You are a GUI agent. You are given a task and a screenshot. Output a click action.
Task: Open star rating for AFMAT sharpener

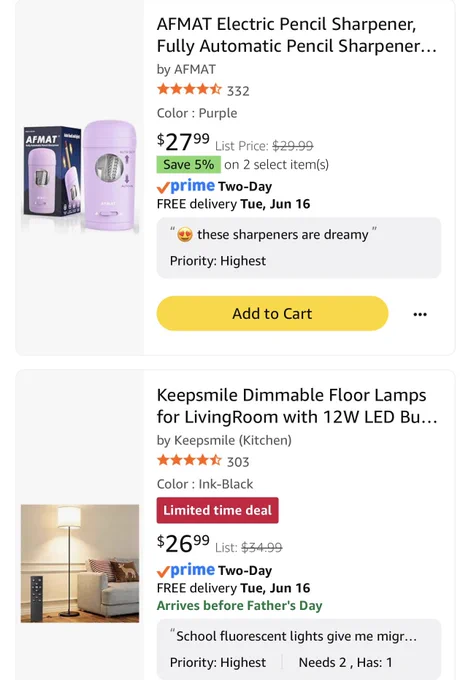(189, 90)
